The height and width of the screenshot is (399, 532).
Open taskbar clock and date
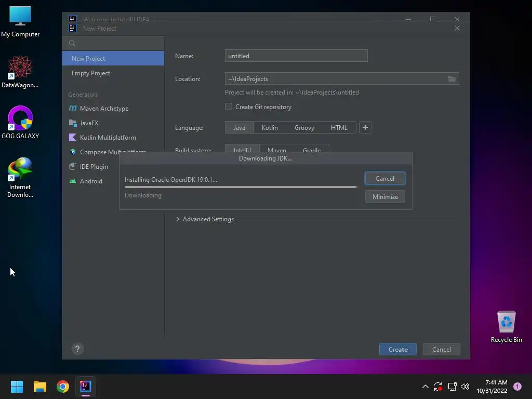[492, 387]
